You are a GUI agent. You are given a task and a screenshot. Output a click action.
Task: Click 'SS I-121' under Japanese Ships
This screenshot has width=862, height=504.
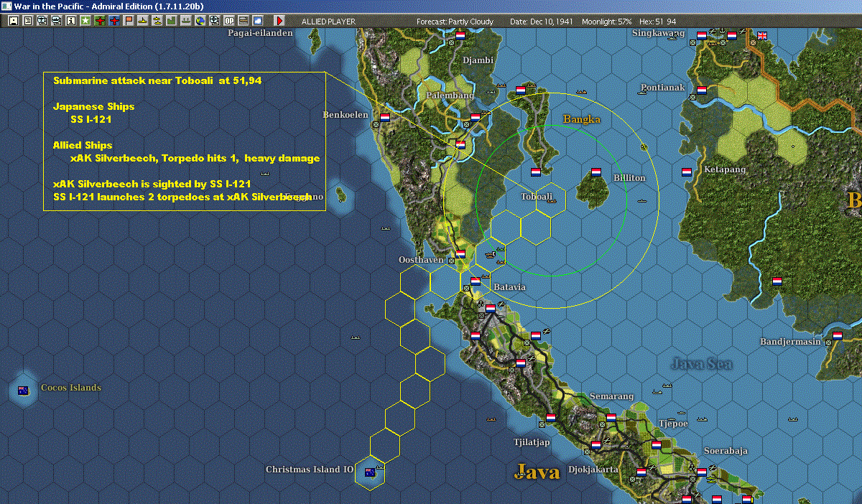point(91,119)
